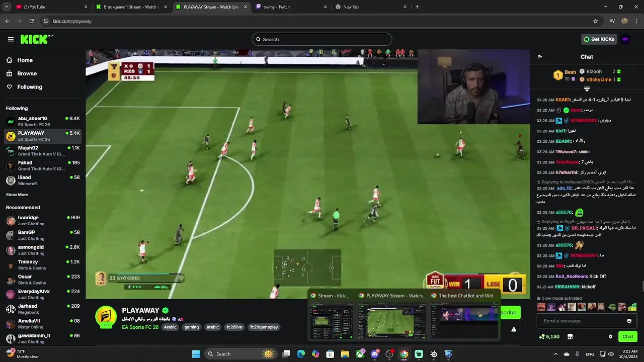
Task: Open a new browser tab
Action: (x=417, y=7)
